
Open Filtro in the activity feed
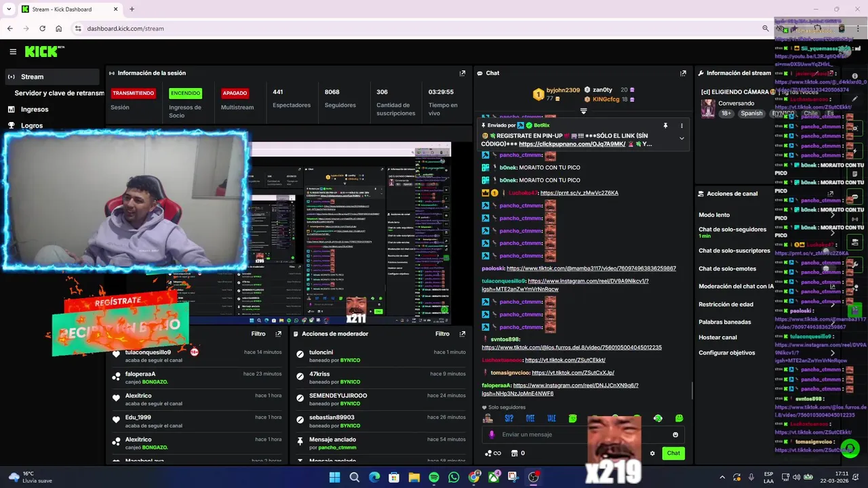(258, 334)
